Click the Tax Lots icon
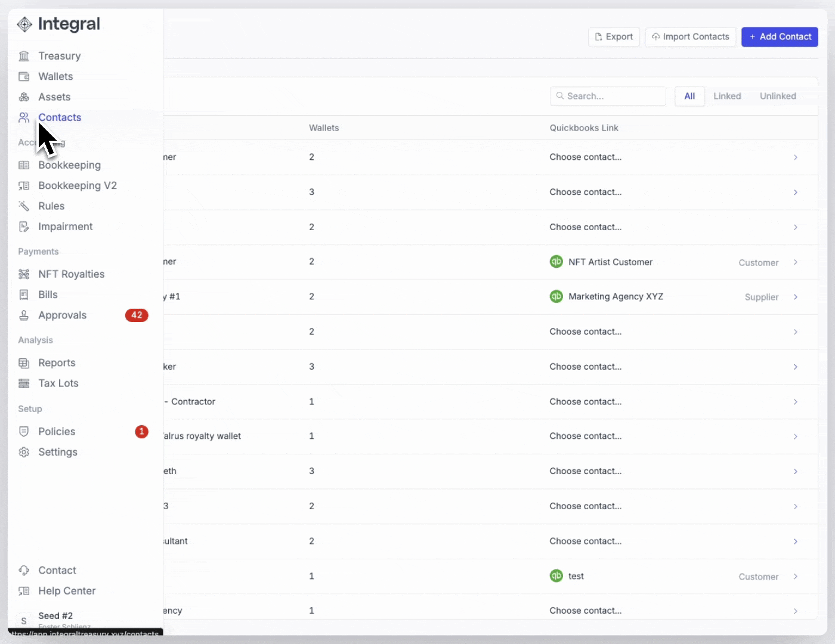 (24, 383)
